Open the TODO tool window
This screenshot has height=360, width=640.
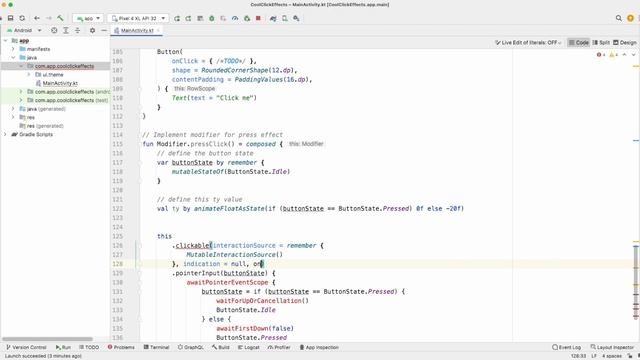89,347
